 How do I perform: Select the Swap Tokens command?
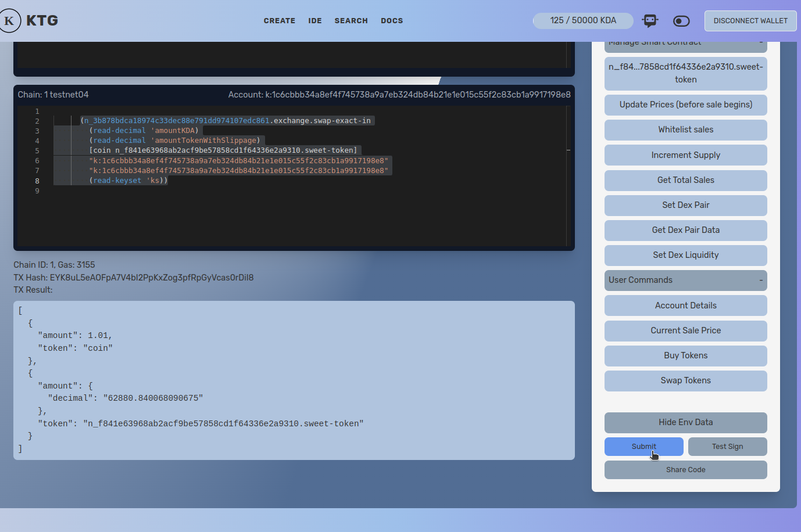pos(686,380)
